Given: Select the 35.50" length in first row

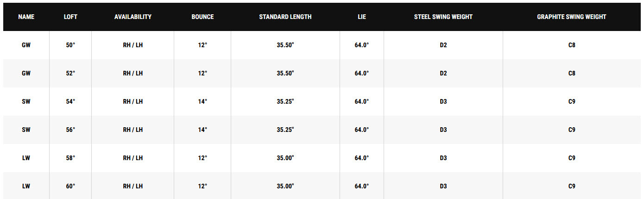Looking at the screenshot, I should (285, 45).
